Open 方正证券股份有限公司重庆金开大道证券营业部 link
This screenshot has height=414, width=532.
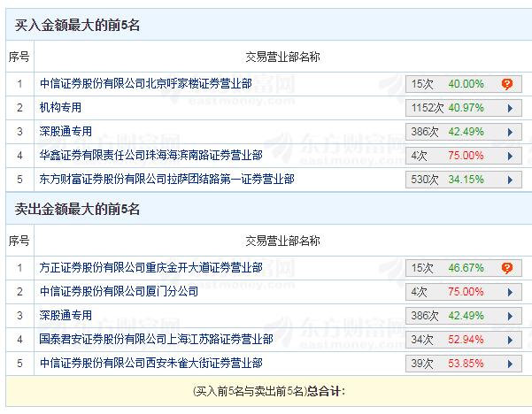pyautogui.click(x=151, y=267)
